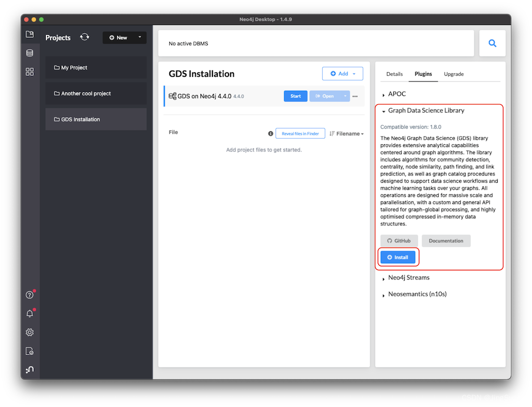Open the Graph Apps grid icon
Viewport: 532px width, 407px height.
pyautogui.click(x=30, y=72)
